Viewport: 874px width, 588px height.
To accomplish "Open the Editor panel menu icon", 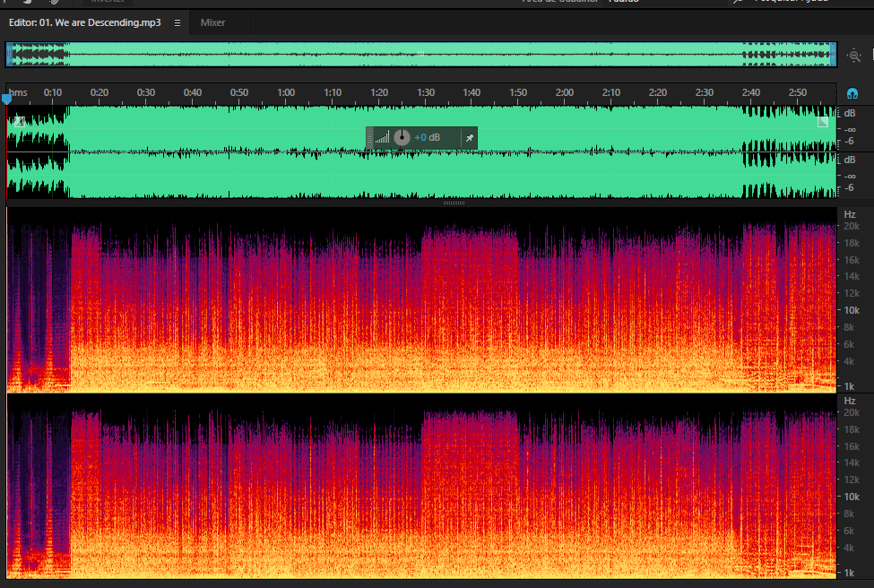I will point(177,22).
